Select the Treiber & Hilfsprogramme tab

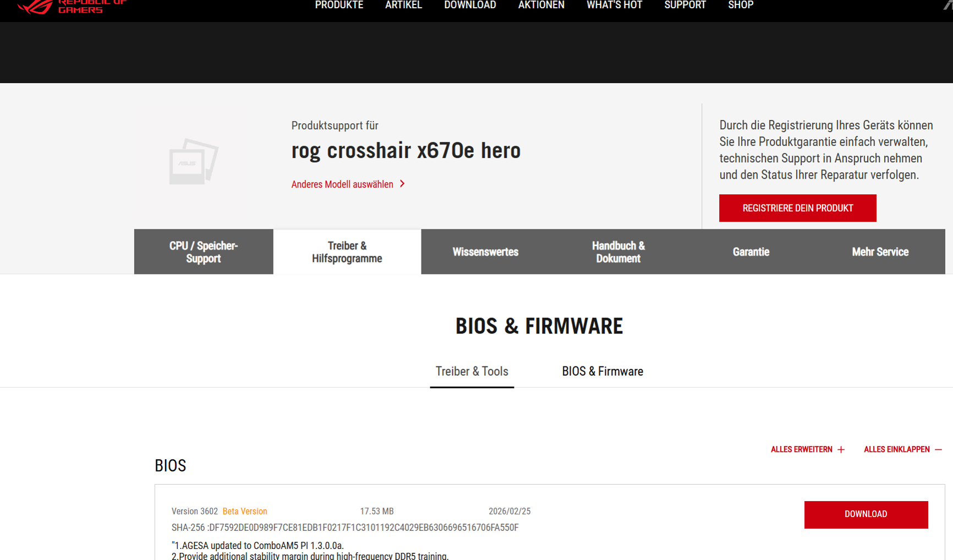point(347,252)
